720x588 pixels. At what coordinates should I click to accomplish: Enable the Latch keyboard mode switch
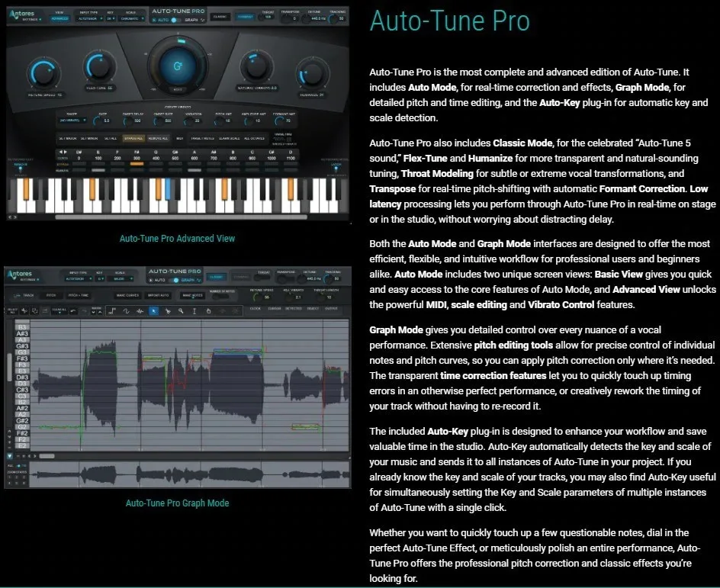tap(336, 169)
